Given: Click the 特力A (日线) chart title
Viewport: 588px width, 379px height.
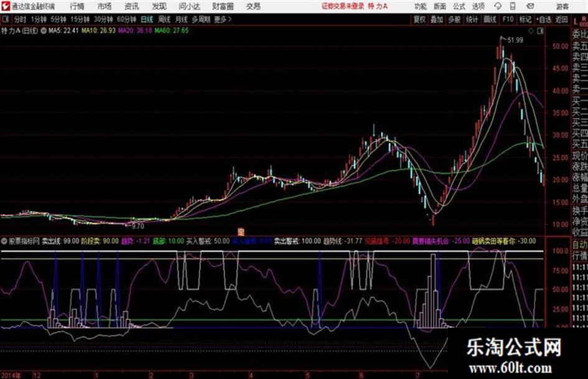Looking at the screenshot, I should click(19, 30).
